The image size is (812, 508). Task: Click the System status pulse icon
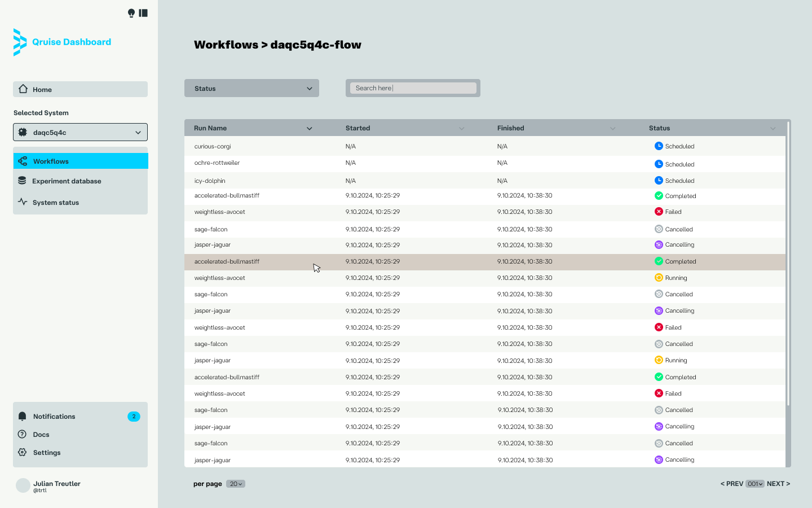23,202
